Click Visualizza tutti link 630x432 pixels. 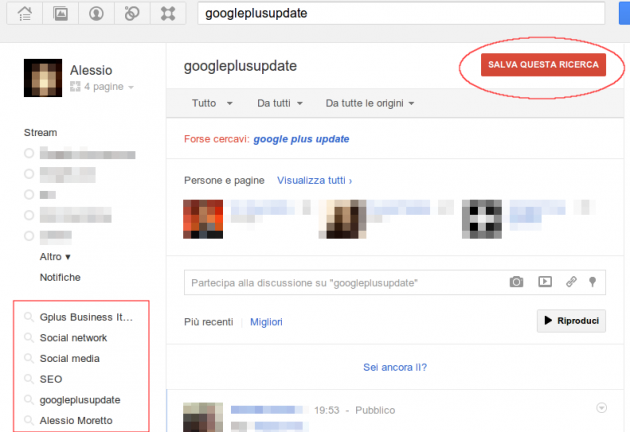pos(314,180)
